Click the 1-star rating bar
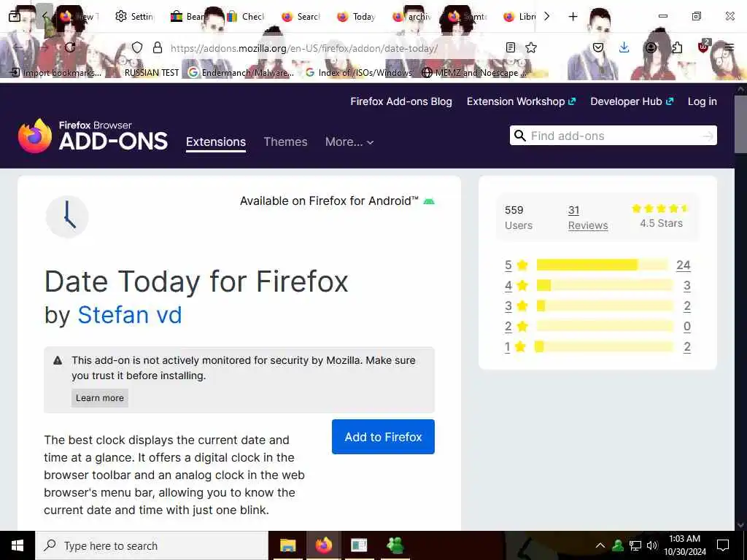This screenshot has height=560, width=747. point(605,346)
